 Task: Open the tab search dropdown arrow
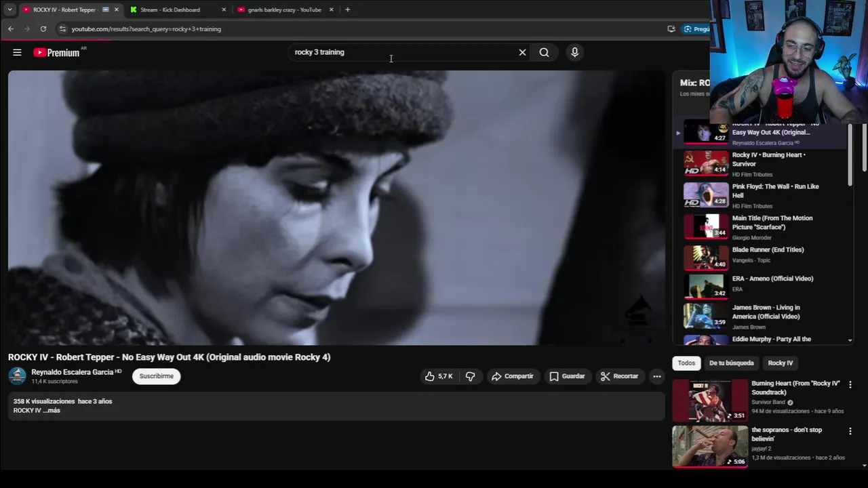tap(9, 9)
